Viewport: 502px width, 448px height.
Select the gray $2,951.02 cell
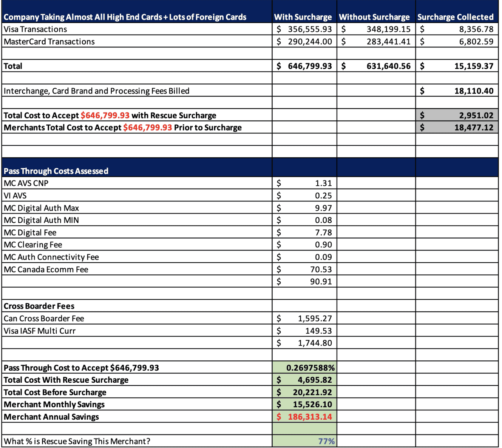[x=474, y=115]
